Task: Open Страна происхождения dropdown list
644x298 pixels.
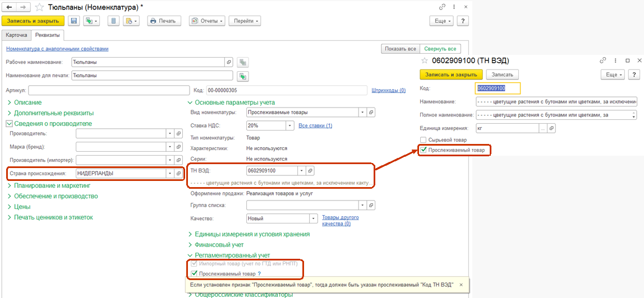Action: [169, 174]
